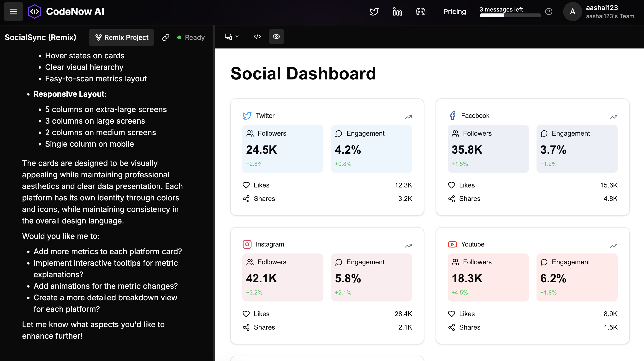The image size is (644, 361).
Task: Click the help question mark icon
Action: coord(549,12)
